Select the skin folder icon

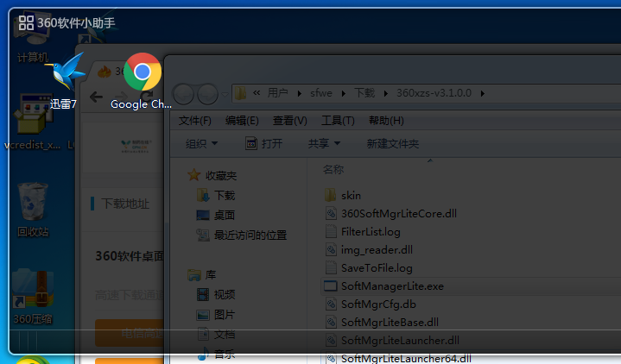tap(331, 195)
